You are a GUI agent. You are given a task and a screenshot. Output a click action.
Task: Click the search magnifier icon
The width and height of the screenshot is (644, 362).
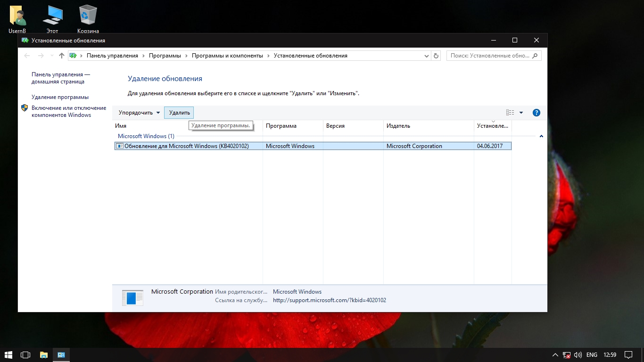[535, 56]
